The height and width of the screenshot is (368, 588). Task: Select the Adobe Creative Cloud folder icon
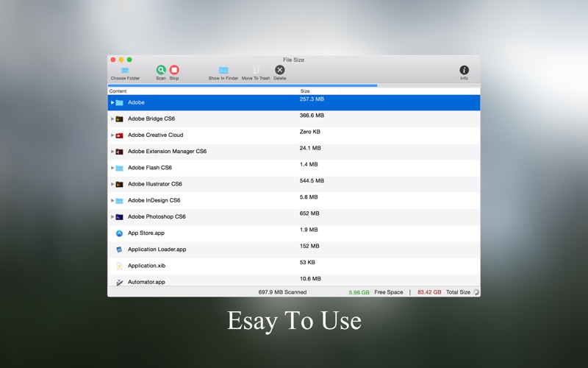click(119, 135)
